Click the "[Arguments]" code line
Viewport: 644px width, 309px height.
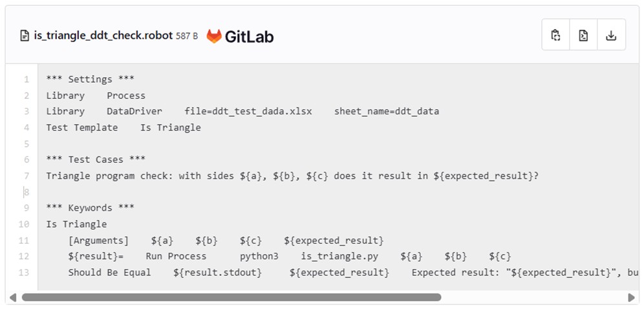pos(226,240)
